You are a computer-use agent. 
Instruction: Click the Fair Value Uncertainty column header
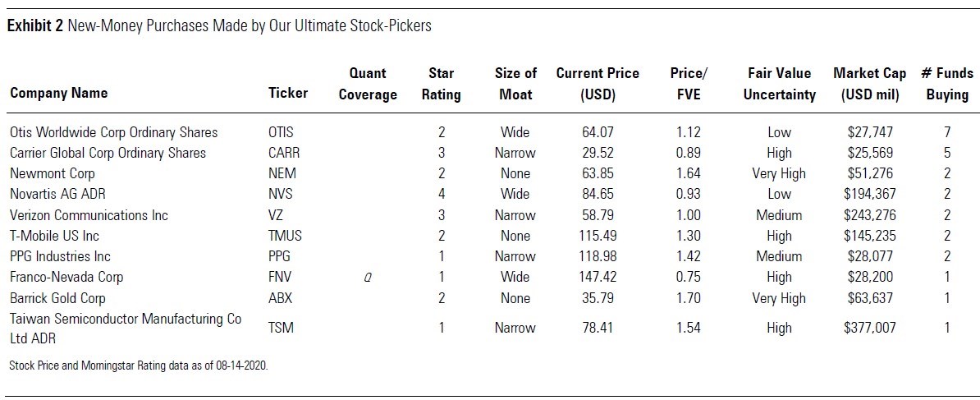tap(779, 84)
